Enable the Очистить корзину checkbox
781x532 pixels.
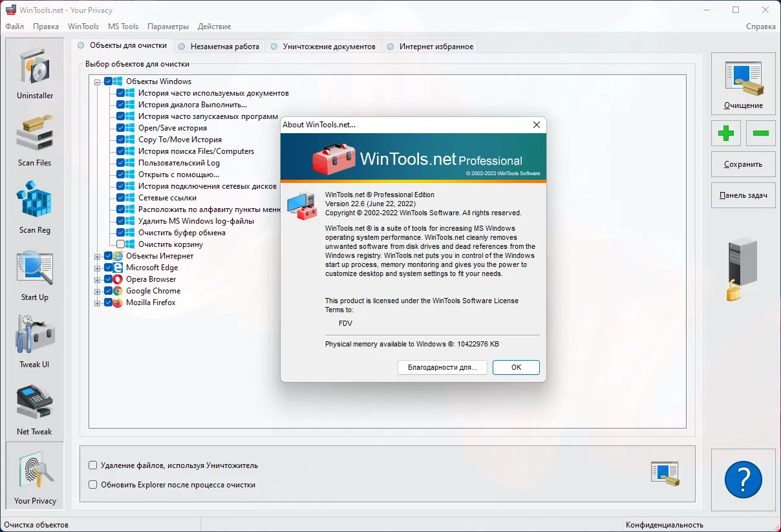pyautogui.click(x=120, y=244)
